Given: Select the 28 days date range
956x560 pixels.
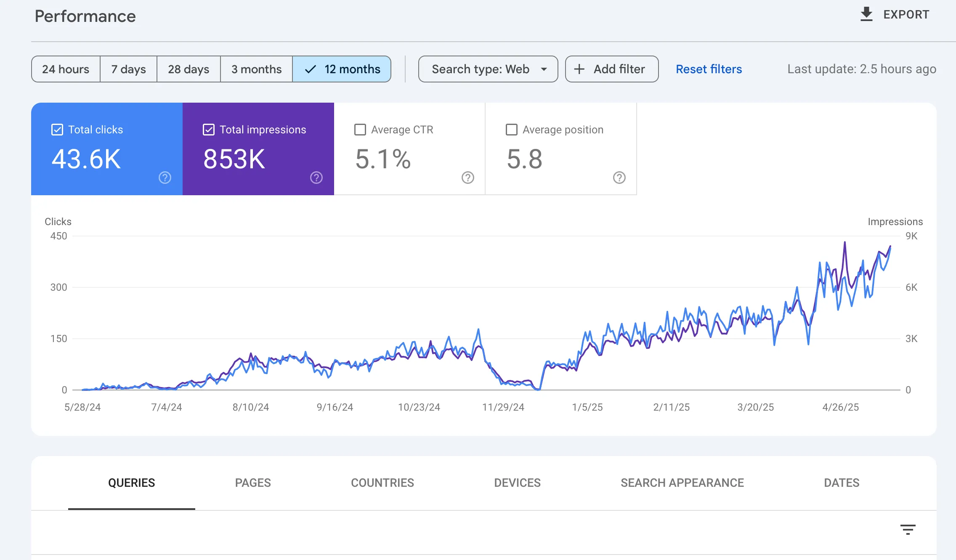Looking at the screenshot, I should point(189,69).
